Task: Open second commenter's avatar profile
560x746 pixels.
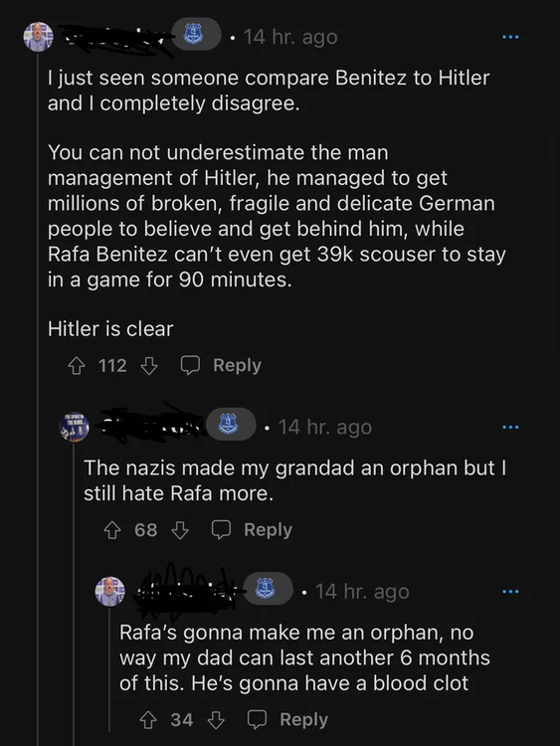Action: 75,427
